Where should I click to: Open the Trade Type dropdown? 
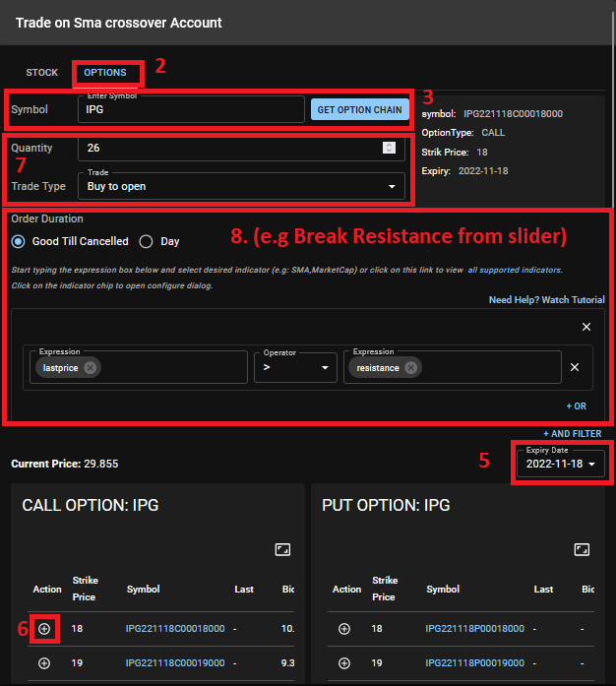click(x=241, y=186)
